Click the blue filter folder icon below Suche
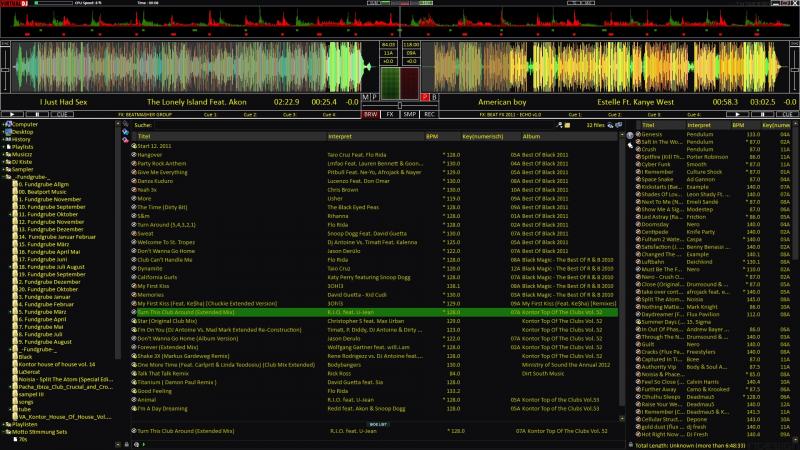Viewport: 800px width, 450px height. pos(126,132)
